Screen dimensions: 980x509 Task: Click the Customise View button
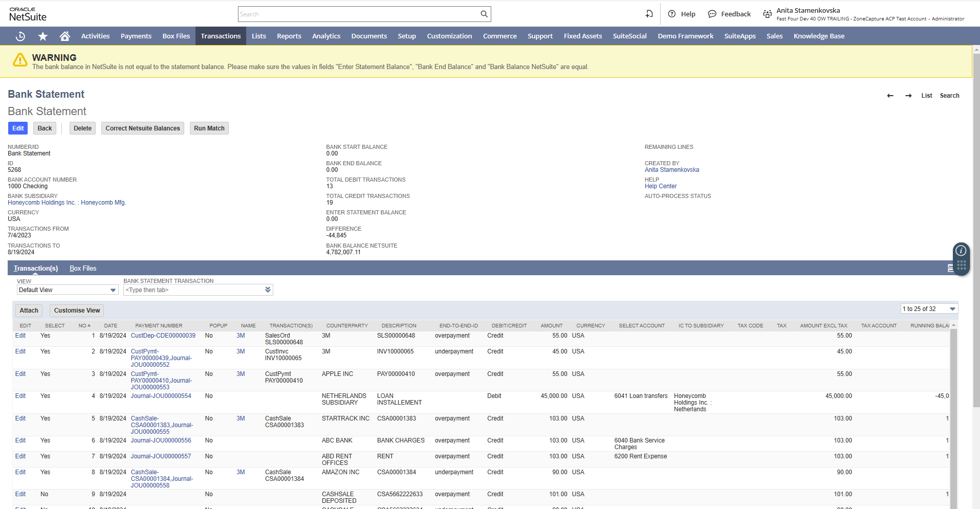pos(77,311)
